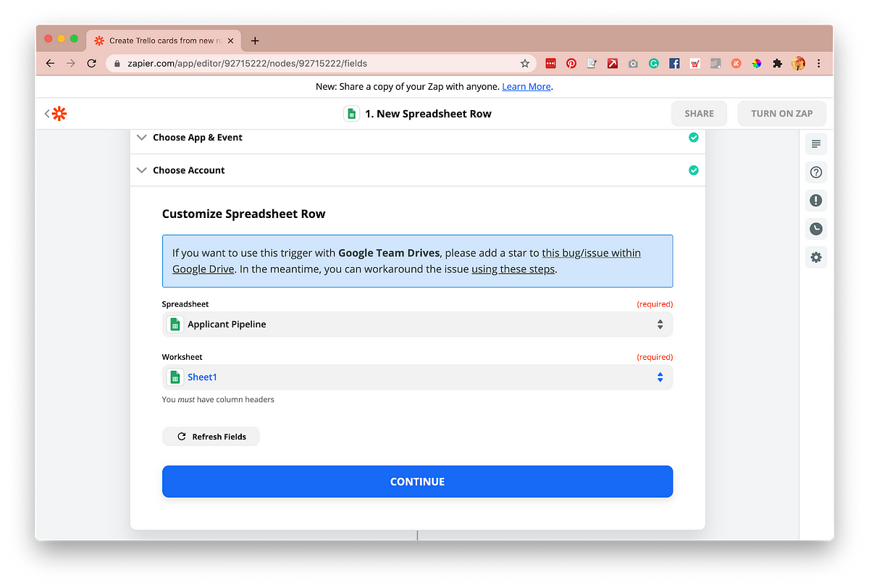Expand the Choose App & Event section
The width and height of the screenshot is (869, 588).
coord(417,138)
